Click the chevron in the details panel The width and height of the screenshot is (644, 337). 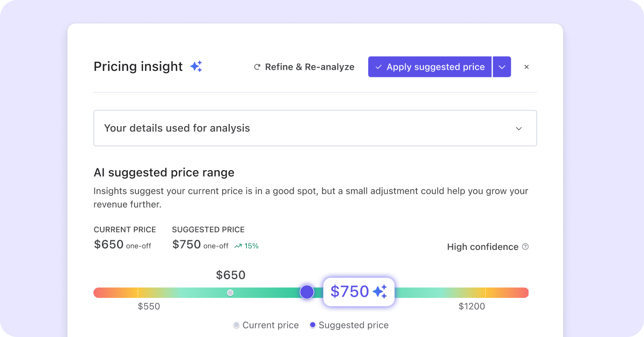tap(519, 129)
